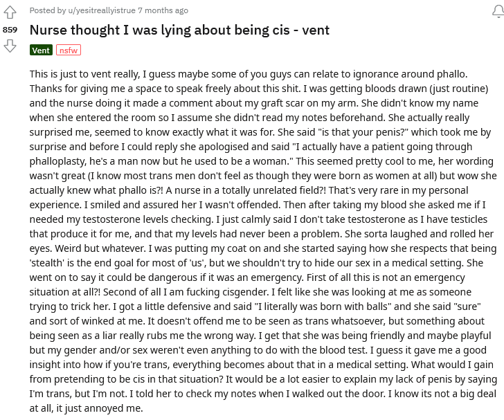Upvote the nurse vent post
This screenshot has height=420, width=504.
coord(10,12)
